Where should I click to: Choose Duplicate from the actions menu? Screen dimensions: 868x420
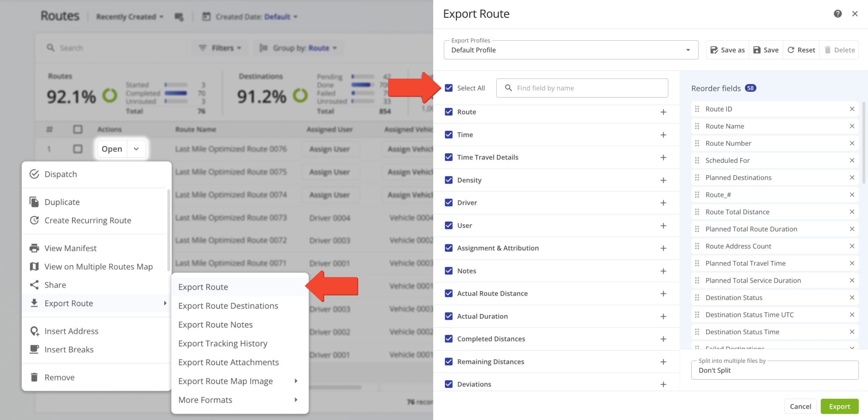pos(62,202)
